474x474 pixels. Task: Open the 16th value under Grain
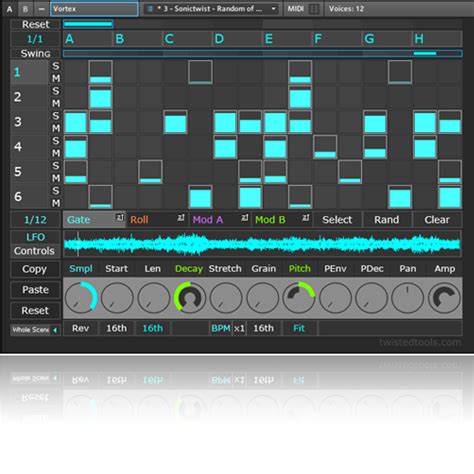tap(263, 328)
